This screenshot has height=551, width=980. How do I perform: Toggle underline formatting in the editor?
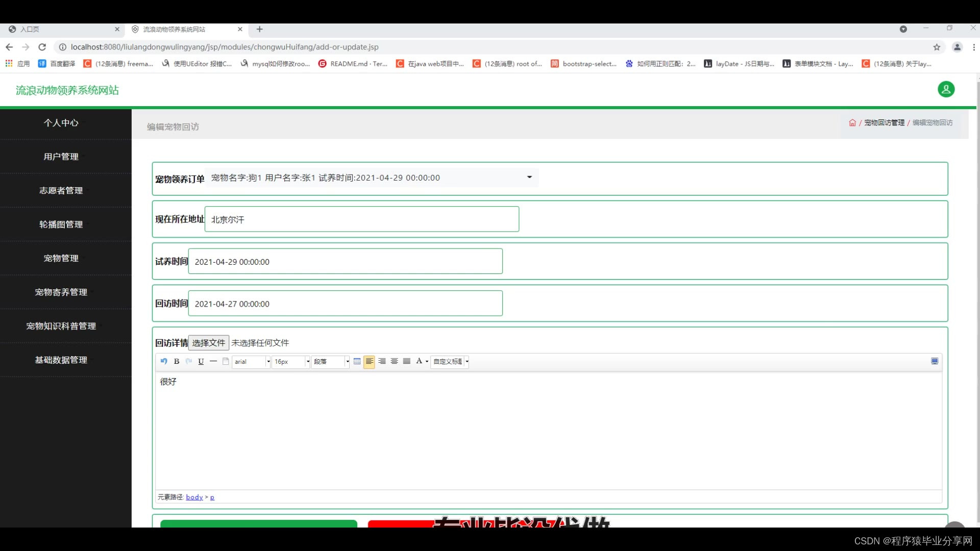click(x=201, y=361)
